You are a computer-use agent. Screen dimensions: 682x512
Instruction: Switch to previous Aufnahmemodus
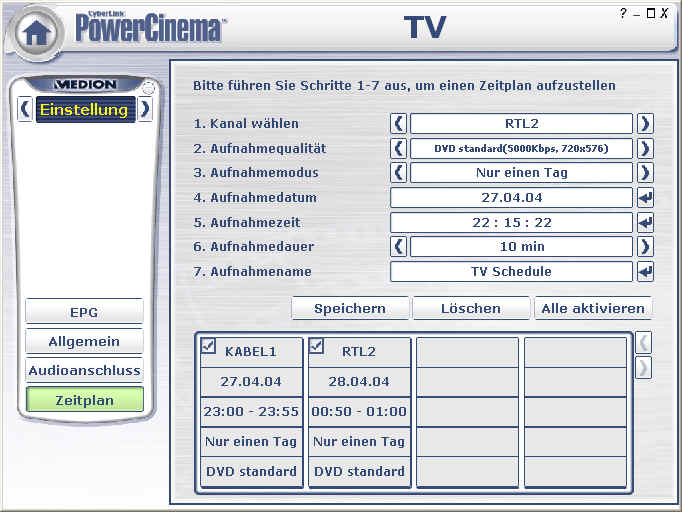pos(398,173)
